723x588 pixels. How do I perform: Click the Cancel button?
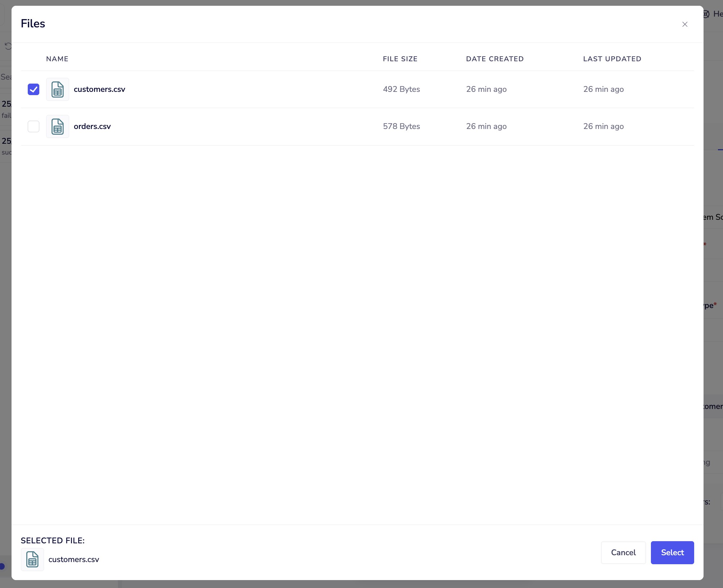click(x=623, y=552)
